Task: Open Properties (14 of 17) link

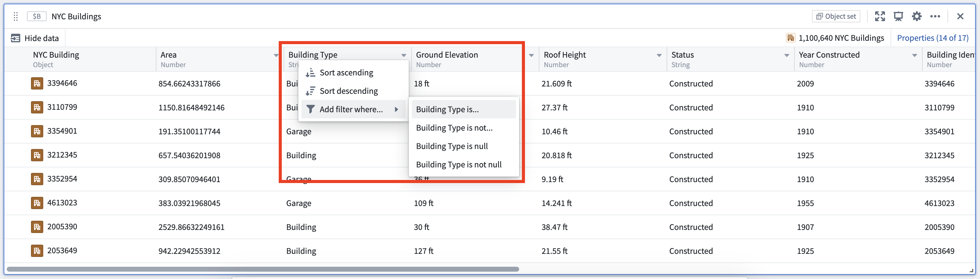Action: 932,38
